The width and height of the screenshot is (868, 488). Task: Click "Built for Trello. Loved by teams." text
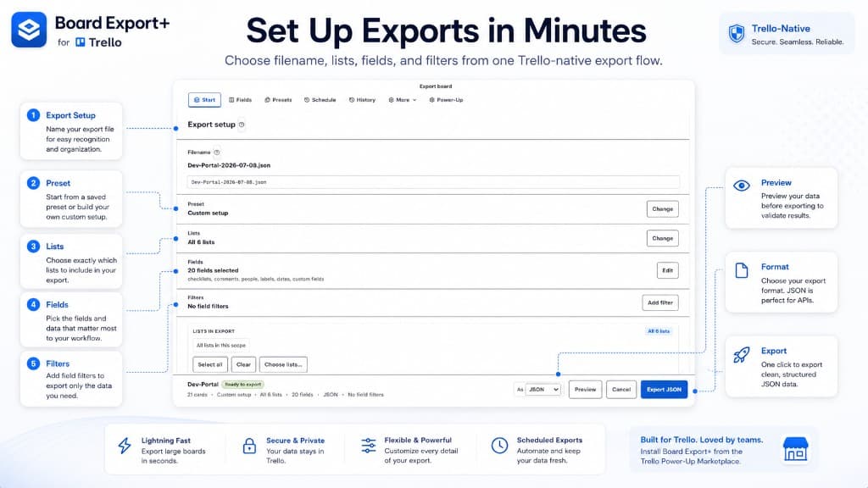click(702, 440)
